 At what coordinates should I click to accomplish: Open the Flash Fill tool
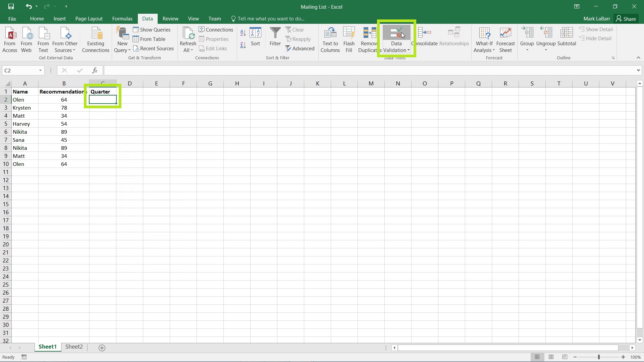coord(349,39)
